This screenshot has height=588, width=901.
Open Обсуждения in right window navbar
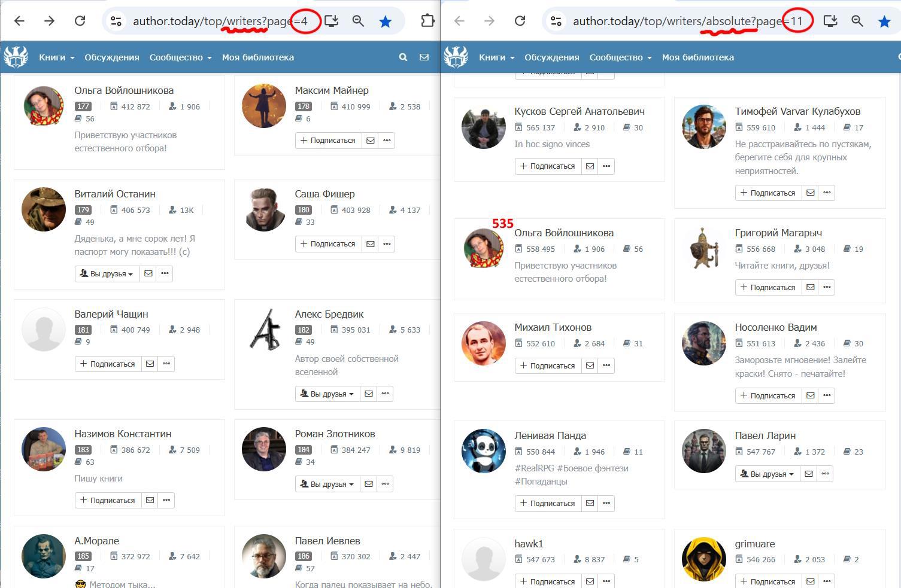(x=552, y=57)
